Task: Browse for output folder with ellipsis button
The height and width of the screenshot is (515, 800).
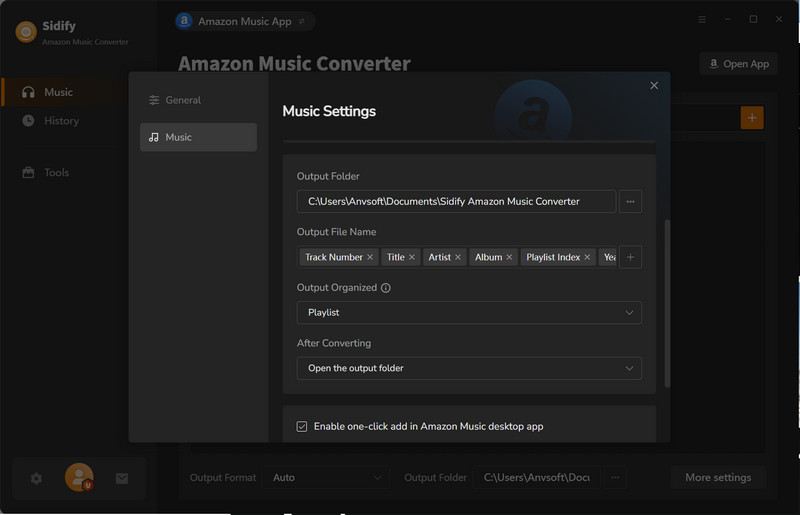Action: 630,202
